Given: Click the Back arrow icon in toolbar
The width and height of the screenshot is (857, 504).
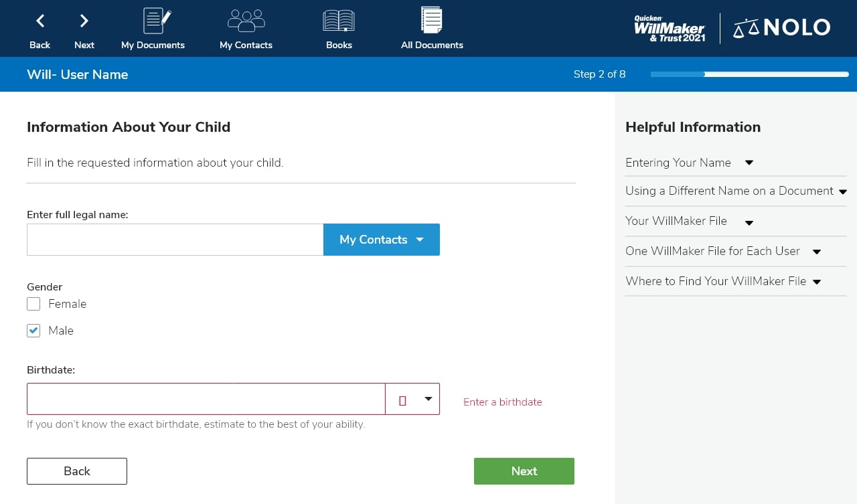Looking at the screenshot, I should [x=40, y=21].
